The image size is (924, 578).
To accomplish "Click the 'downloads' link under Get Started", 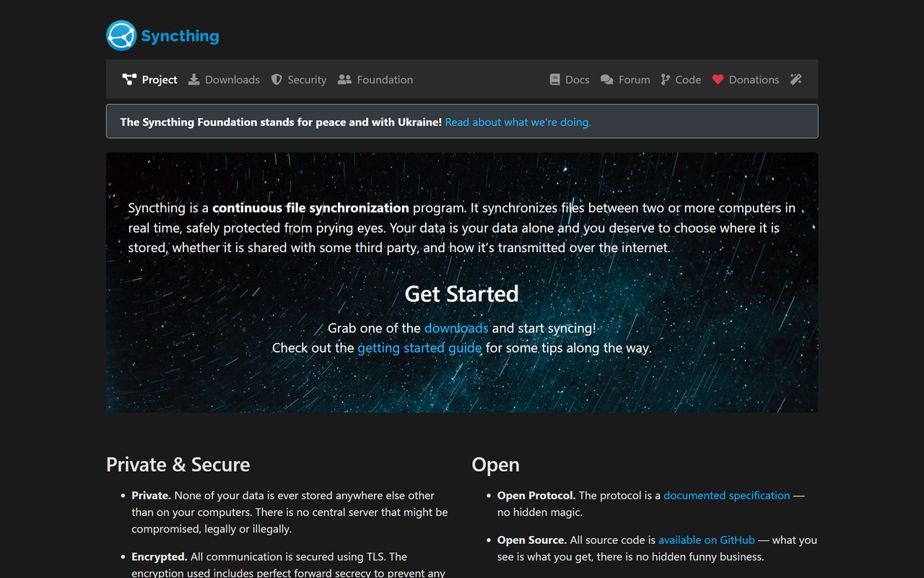I will [456, 328].
